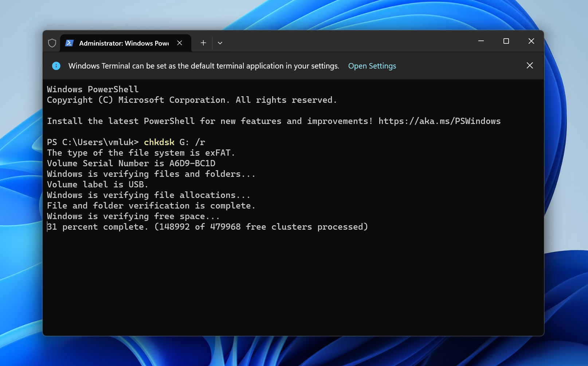Viewport: 588px width, 366px height.
Task: Click the blue info icon in banner
Action: [56, 66]
